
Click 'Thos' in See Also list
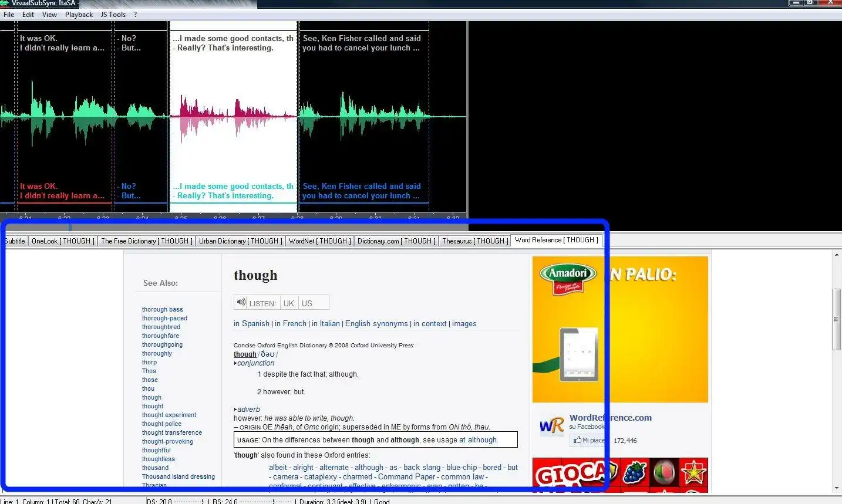pyautogui.click(x=149, y=371)
